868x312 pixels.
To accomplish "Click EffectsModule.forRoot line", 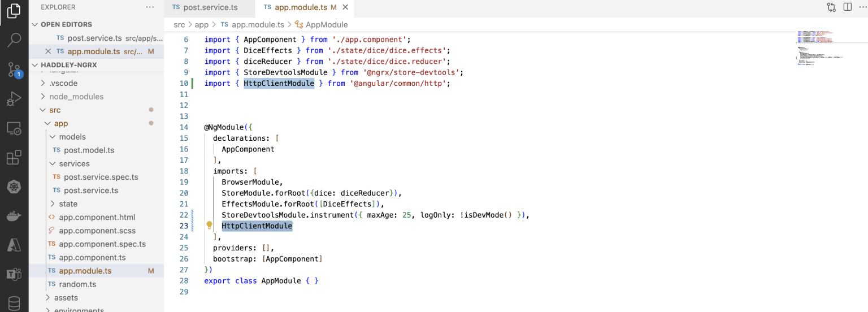I will [303, 204].
